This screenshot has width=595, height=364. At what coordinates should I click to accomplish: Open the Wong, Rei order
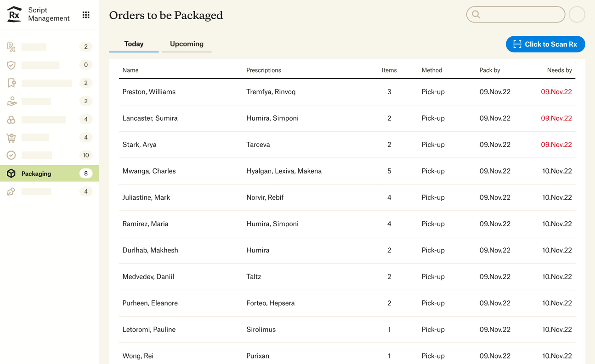pos(347,354)
